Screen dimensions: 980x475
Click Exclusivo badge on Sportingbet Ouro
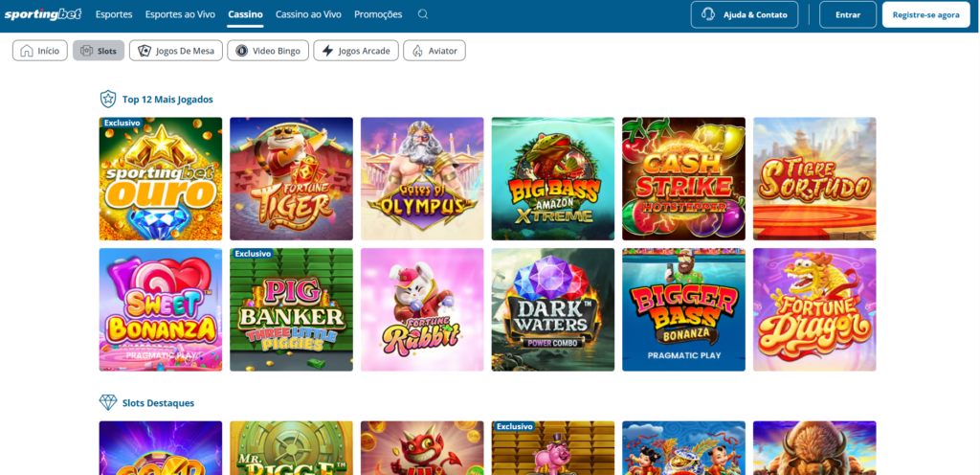(x=122, y=123)
